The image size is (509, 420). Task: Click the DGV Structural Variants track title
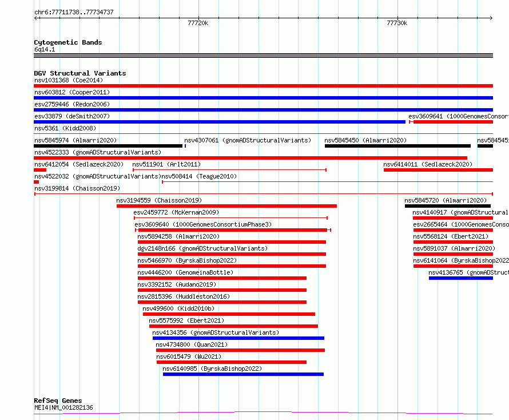tap(80, 73)
